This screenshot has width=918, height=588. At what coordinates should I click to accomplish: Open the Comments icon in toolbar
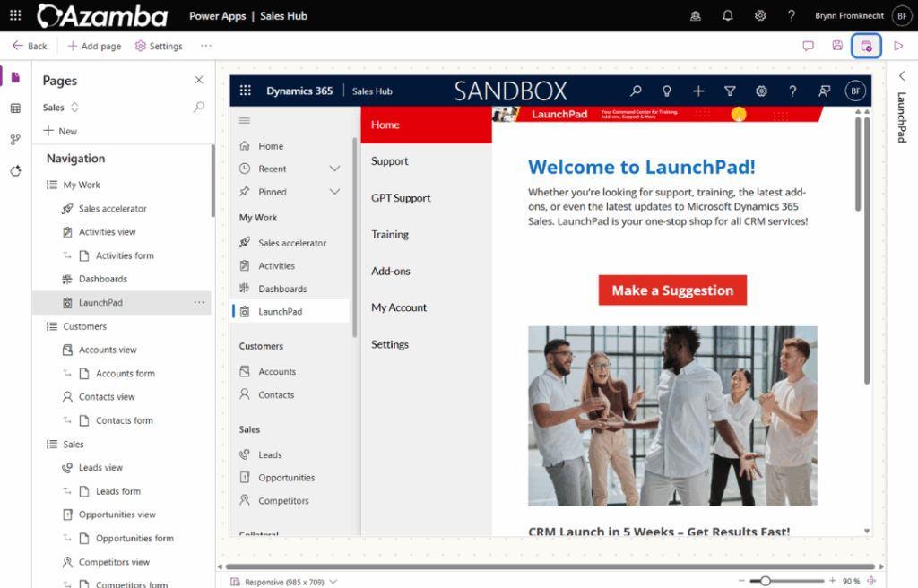tap(808, 46)
